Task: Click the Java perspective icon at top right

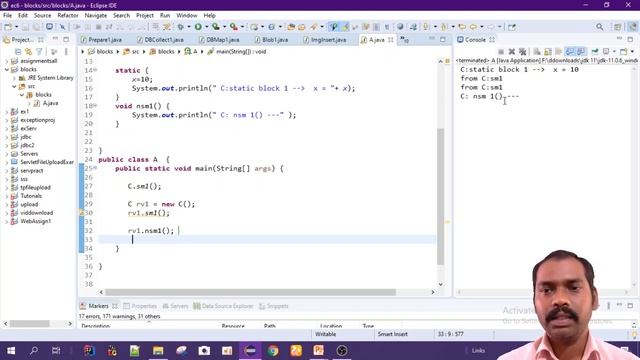Action: tap(633, 27)
